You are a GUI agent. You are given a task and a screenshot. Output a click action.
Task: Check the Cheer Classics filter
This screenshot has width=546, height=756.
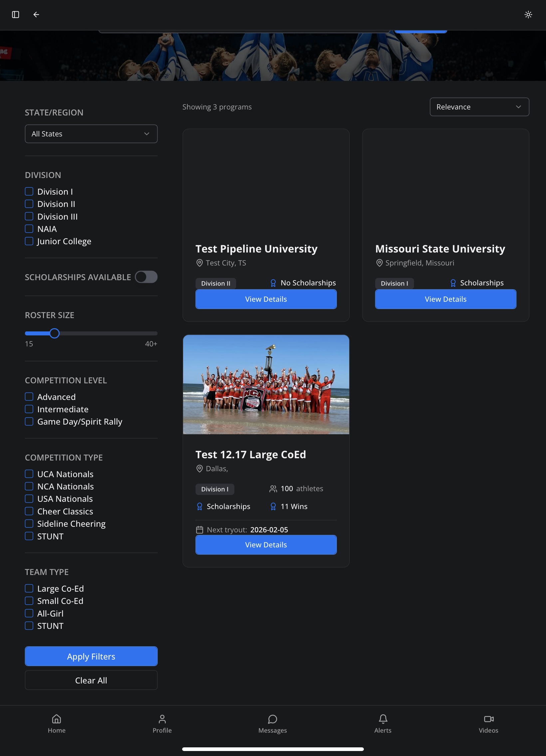coord(29,511)
